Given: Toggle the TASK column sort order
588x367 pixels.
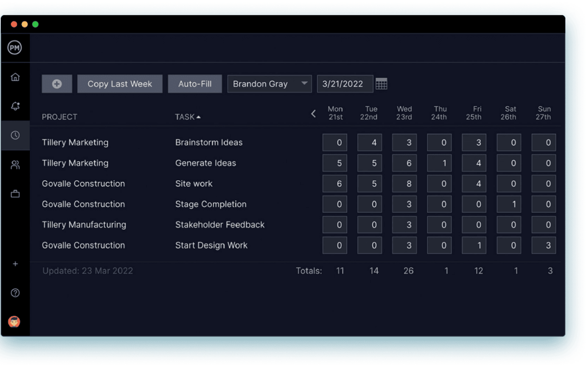Looking at the screenshot, I should (188, 117).
